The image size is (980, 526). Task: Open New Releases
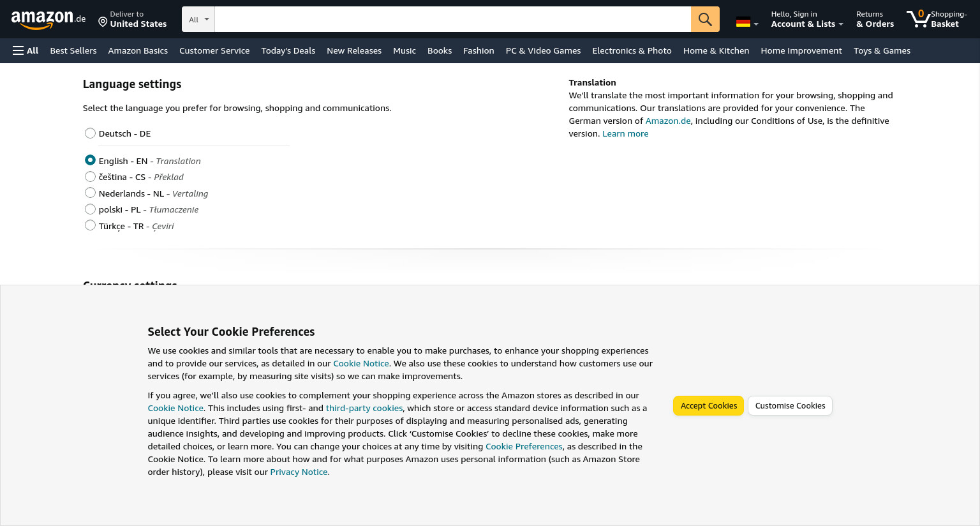click(354, 50)
